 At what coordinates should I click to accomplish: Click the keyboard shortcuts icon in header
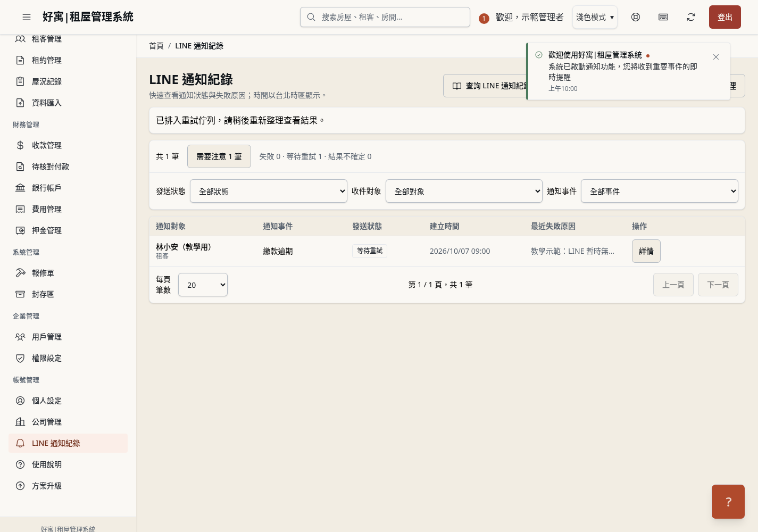click(x=663, y=17)
